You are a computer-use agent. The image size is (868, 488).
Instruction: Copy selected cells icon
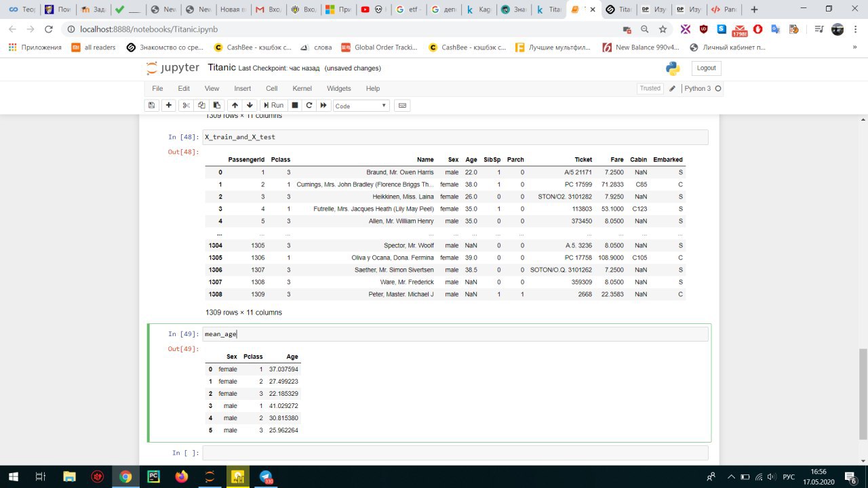pos(201,105)
